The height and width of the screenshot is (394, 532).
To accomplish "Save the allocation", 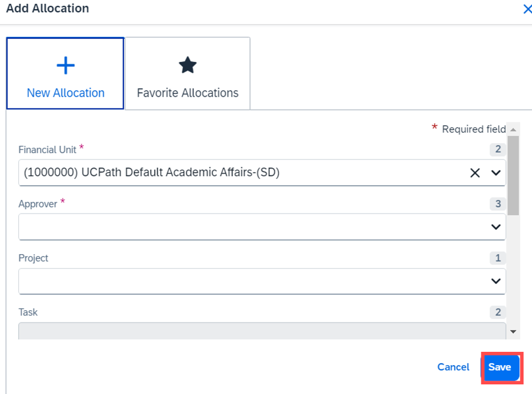I will pos(500,367).
